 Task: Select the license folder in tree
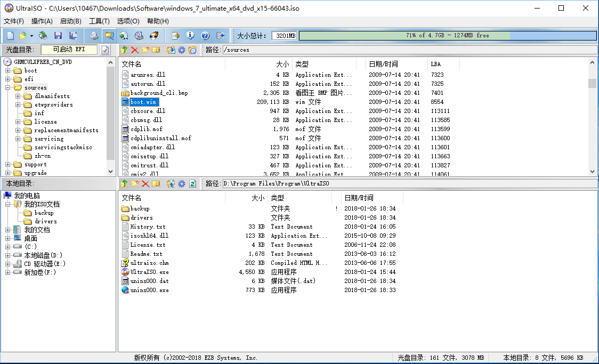point(45,122)
